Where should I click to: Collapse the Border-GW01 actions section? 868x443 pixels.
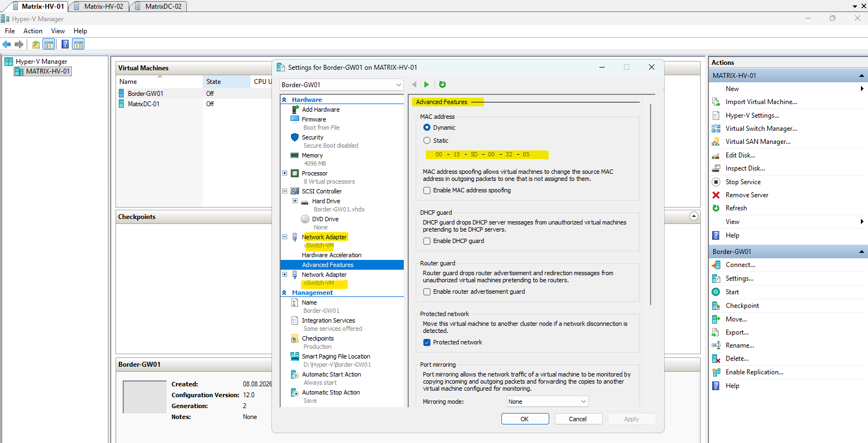(861, 252)
